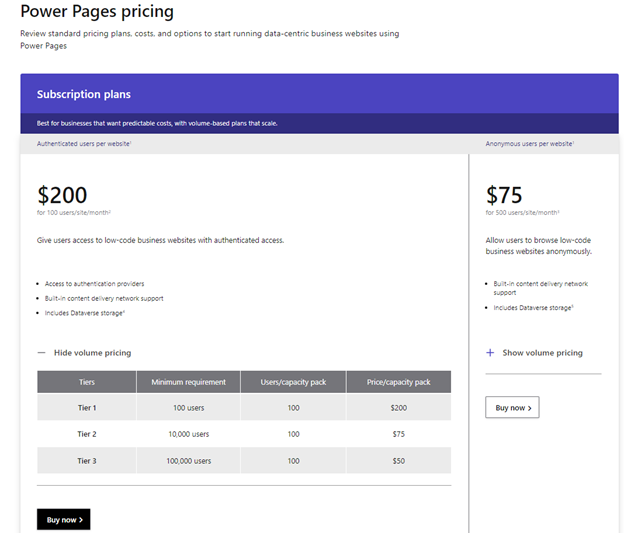624x533 pixels.
Task: Click the 100 users minimum requirement cell
Action: click(188, 408)
